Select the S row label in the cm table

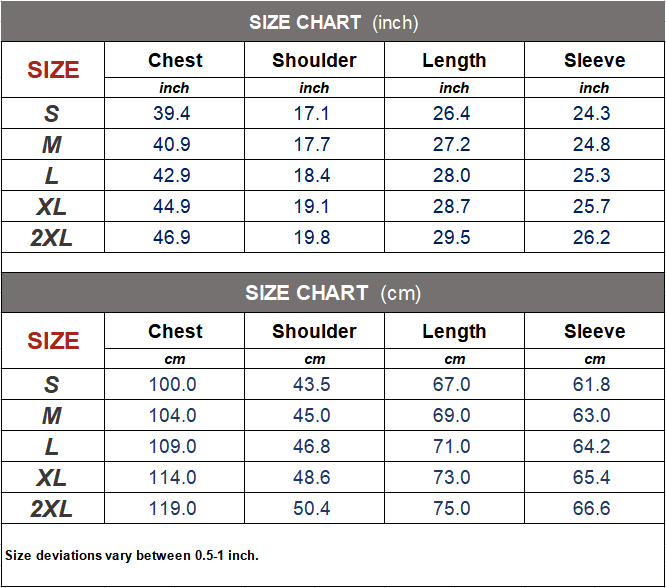coord(52,385)
